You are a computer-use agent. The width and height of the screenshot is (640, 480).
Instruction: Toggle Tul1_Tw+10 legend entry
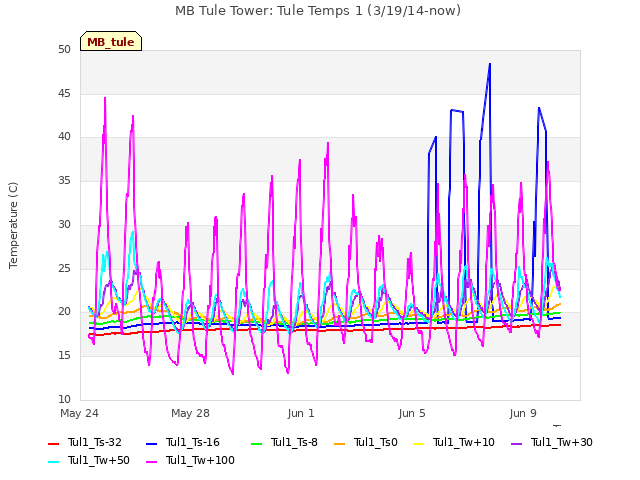point(454,442)
